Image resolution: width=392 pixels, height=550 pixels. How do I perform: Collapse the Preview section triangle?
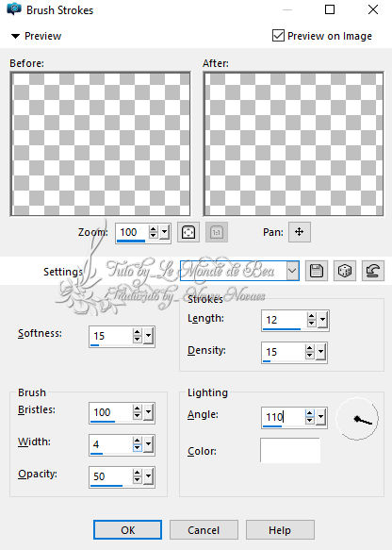click(15, 36)
